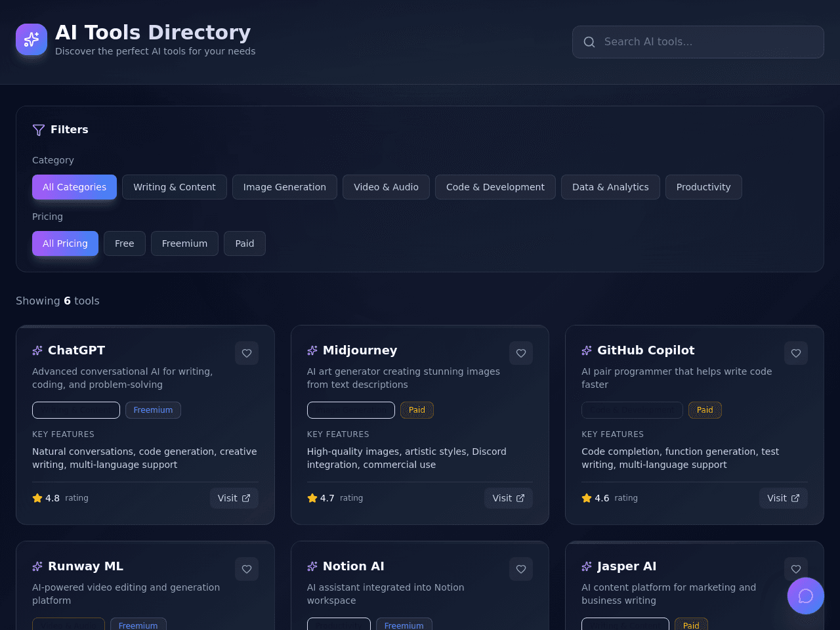This screenshot has height=630, width=840.
Task: Click the star icon next to 4.8 rating
Action: (37, 498)
